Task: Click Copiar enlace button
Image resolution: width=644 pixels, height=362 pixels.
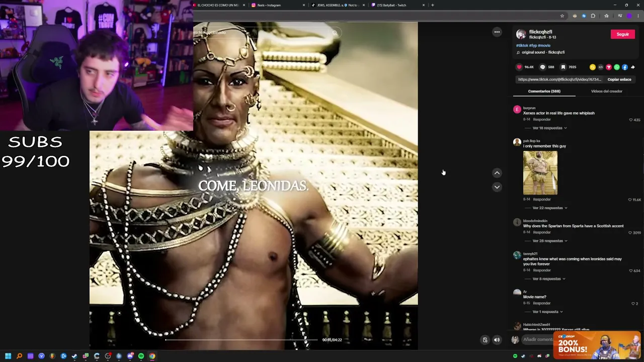Action: click(x=619, y=79)
